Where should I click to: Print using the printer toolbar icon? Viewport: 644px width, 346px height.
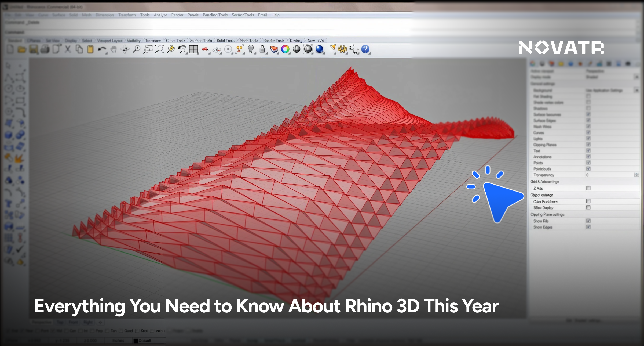[x=45, y=49]
